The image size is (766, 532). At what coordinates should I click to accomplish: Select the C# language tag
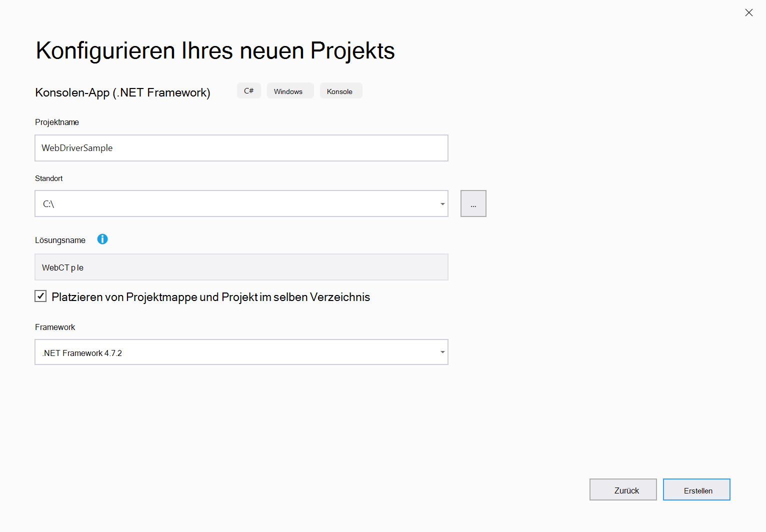point(248,90)
